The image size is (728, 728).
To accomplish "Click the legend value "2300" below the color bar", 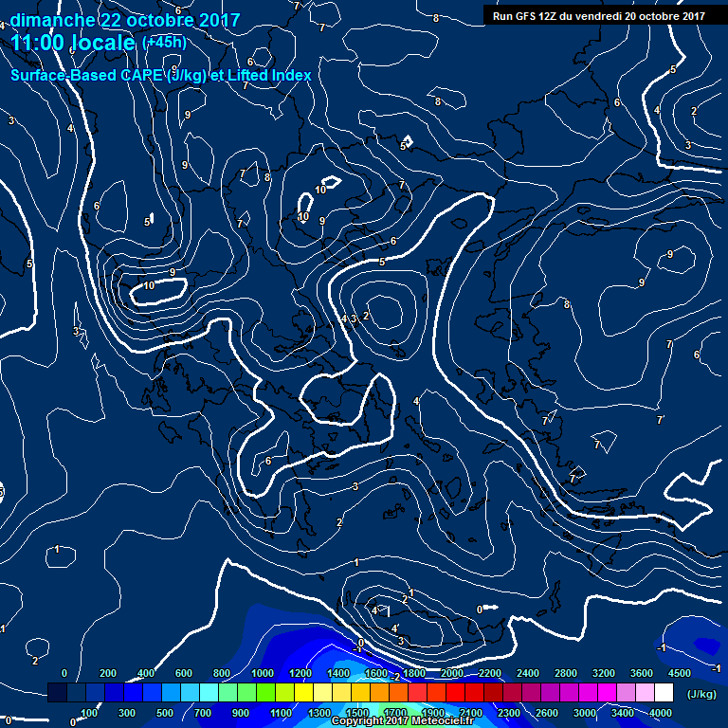I will [508, 713].
